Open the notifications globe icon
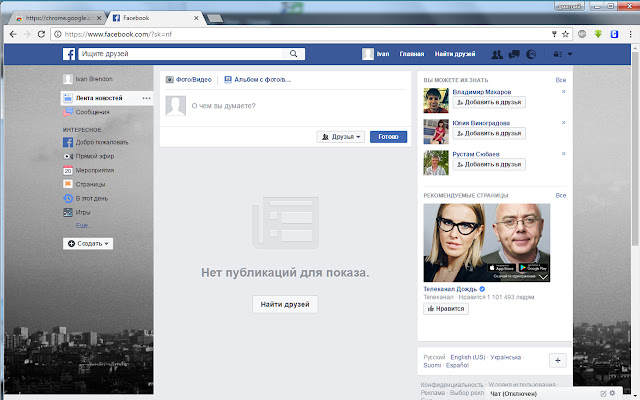 531,54
